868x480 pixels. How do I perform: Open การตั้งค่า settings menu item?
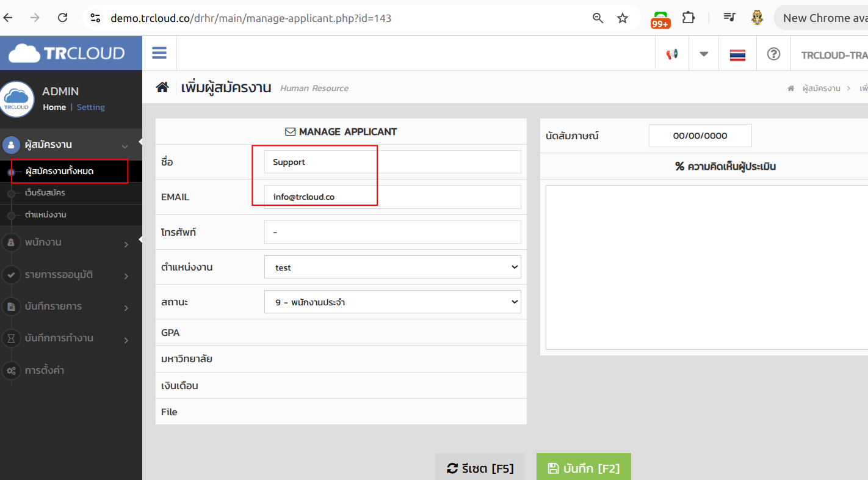coord(44,371)
